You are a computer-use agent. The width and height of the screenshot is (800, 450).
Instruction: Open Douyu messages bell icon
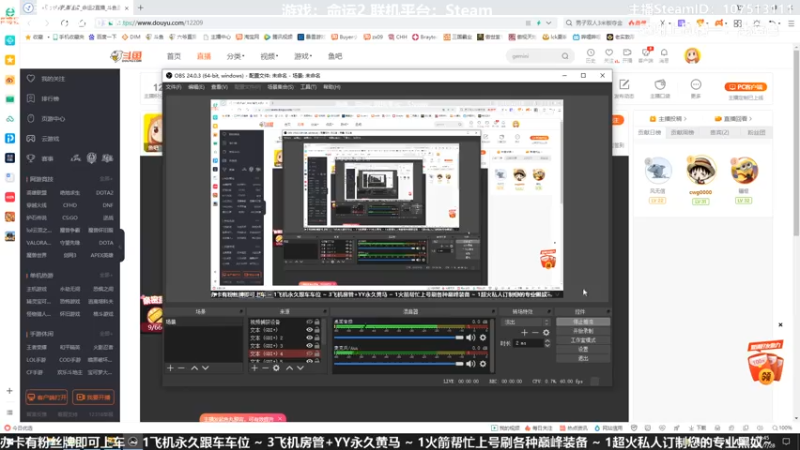pos(664,55)
